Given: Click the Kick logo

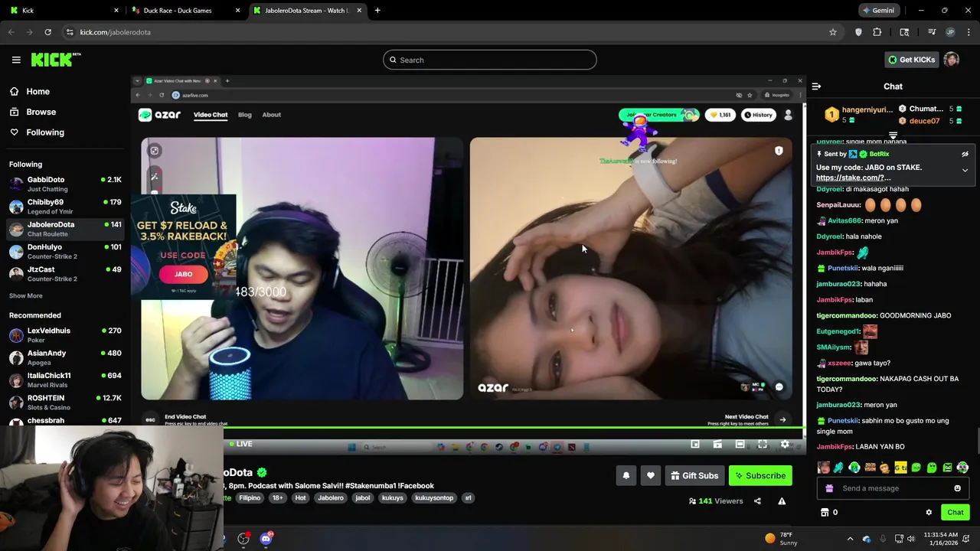Looking at the screenshot, I should coord(55,60).
